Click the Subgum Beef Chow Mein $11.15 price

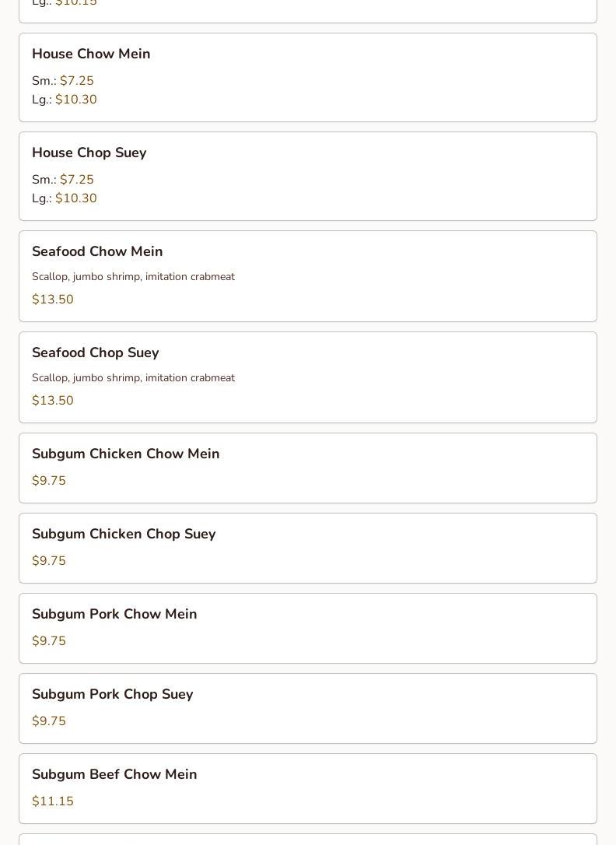pos(53,801)
